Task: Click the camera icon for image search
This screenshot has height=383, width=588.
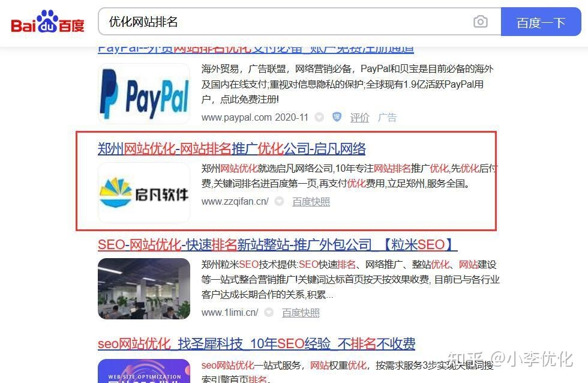Action: click(x=481, y=22)
